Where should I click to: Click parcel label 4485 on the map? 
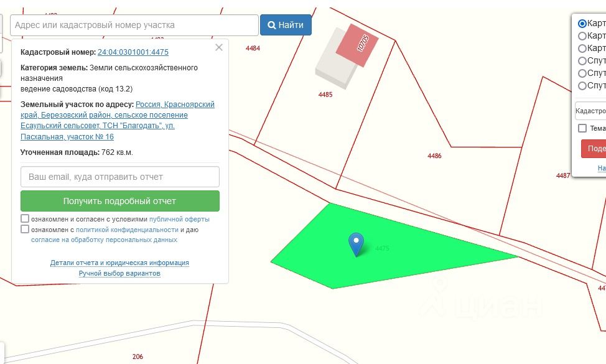(325, 95)
